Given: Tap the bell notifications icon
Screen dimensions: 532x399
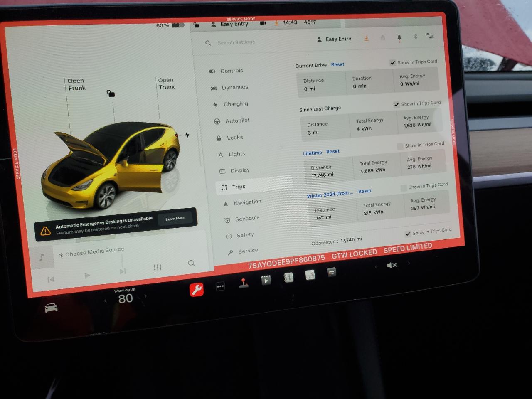Looking at the screenshot, I should click(399, 38).
